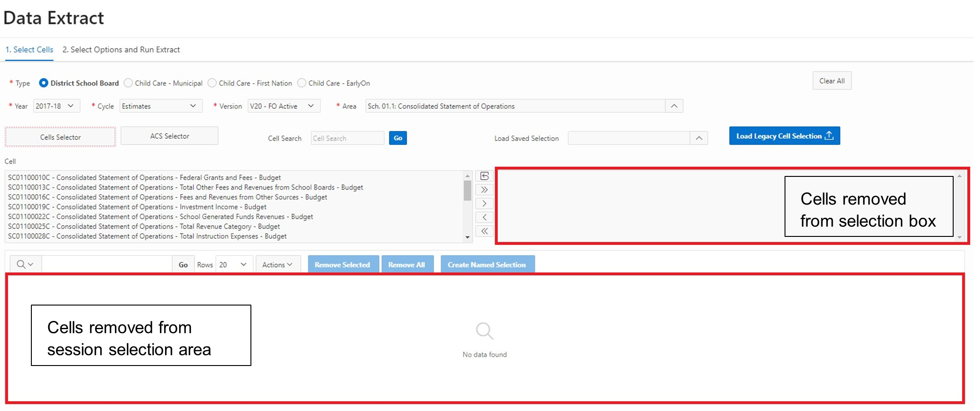This screenshot has height=411, width=980.
Task: Click the remove all double-left arrow icon
Action: pos(485,231)
